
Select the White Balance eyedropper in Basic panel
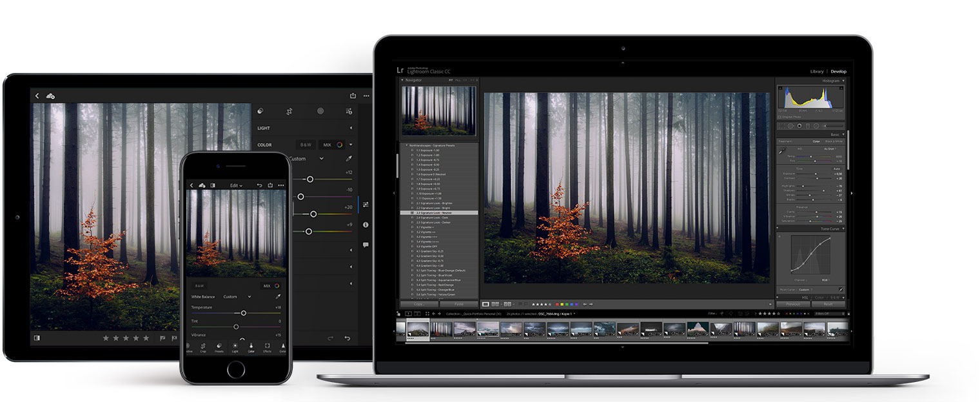click(x=781, y=151)
